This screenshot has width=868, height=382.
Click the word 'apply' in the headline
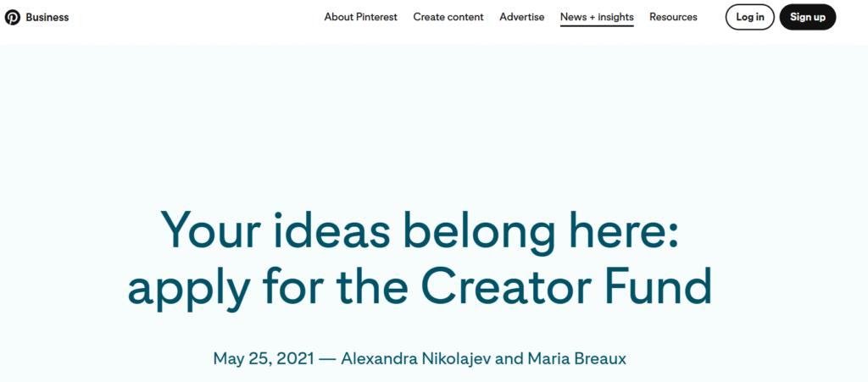(178, 290)
